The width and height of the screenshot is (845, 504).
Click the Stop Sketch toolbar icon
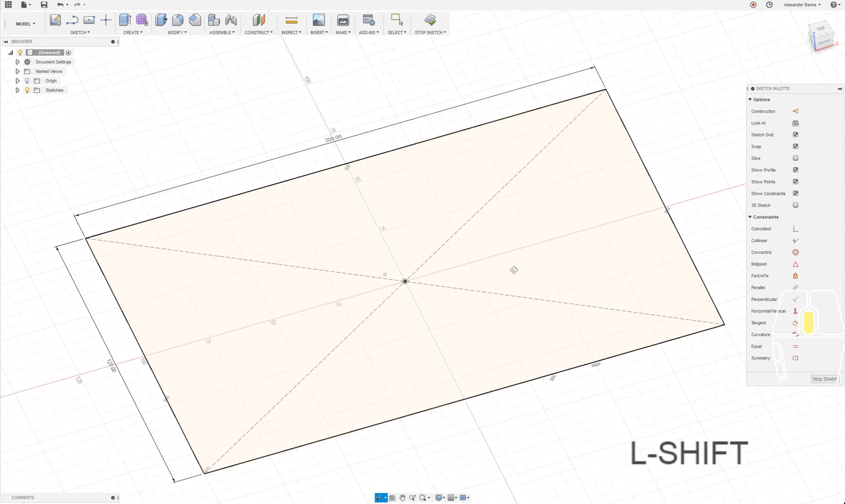430,20
